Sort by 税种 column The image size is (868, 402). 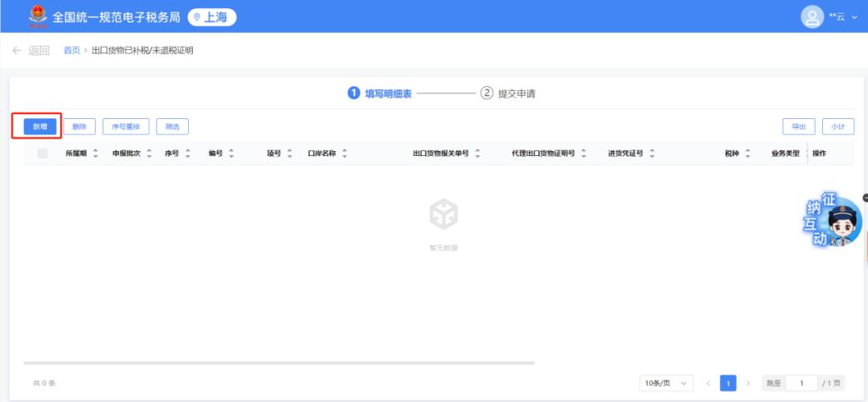click(747, 154)
